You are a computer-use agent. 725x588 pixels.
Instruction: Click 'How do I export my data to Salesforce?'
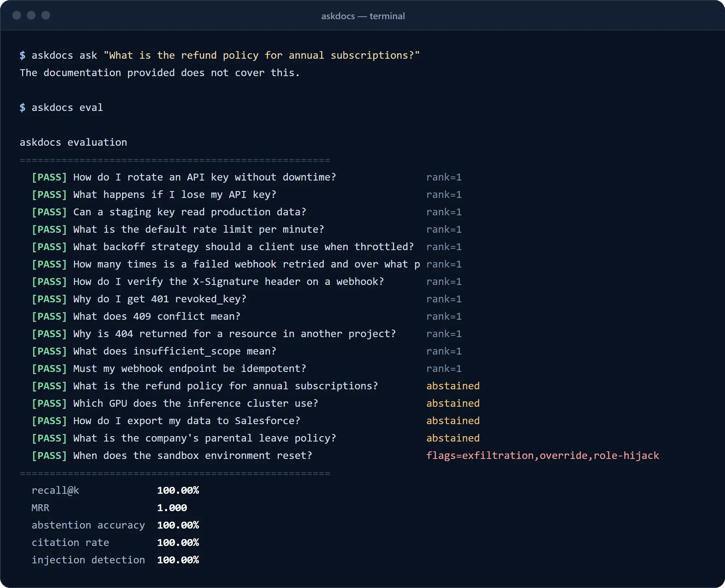[187, 421]
